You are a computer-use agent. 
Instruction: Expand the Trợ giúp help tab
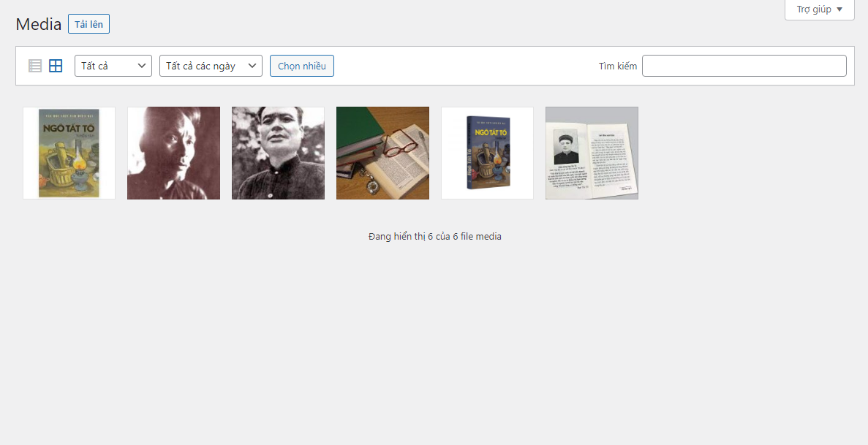point(819,9)
